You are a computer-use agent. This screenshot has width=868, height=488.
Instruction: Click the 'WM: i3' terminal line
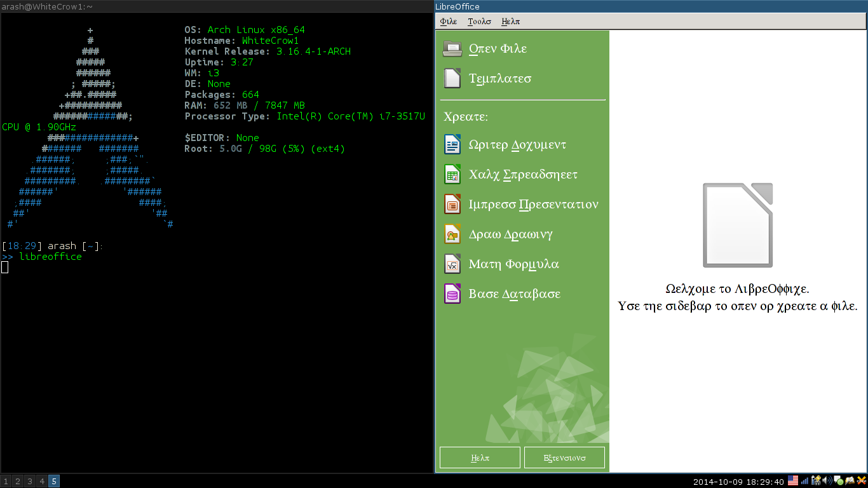pos(202,73)
